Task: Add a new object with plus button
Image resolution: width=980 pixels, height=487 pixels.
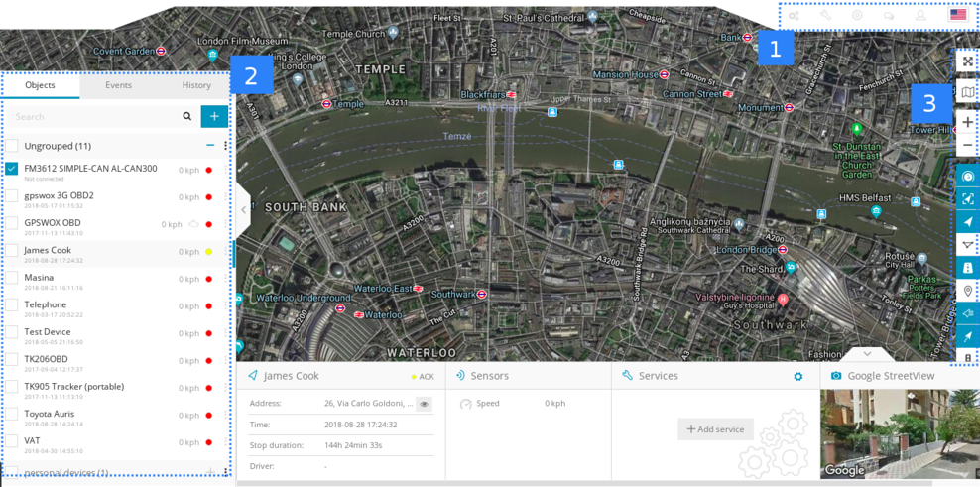Action: (214, 116)
